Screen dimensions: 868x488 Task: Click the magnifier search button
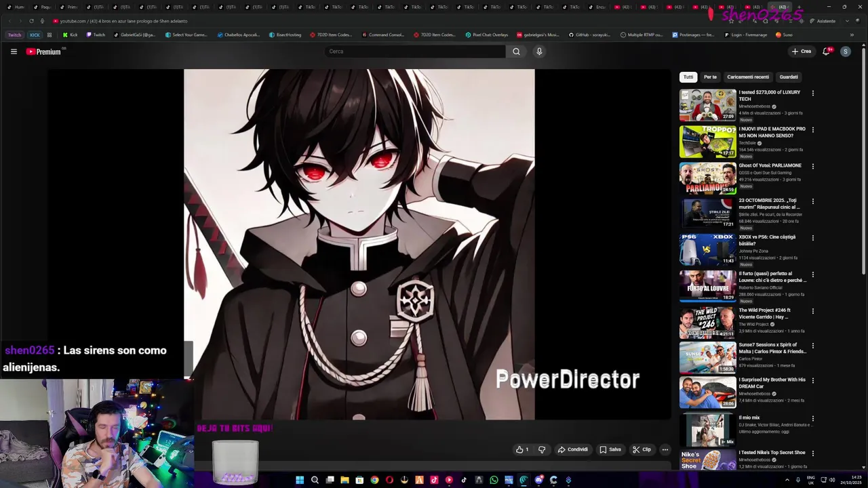(x=516, y=52)
